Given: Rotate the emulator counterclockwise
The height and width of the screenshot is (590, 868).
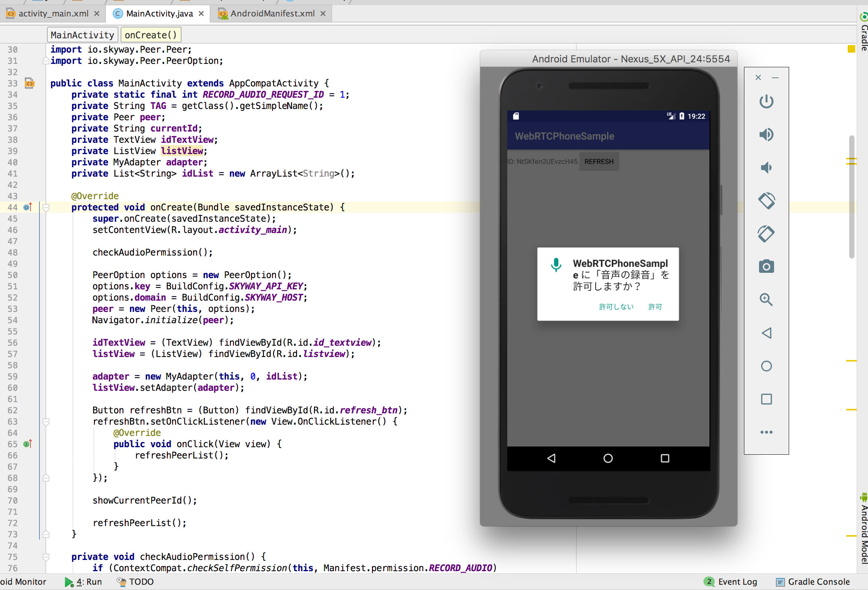Looking at the screenshot, I should (767, 201).
